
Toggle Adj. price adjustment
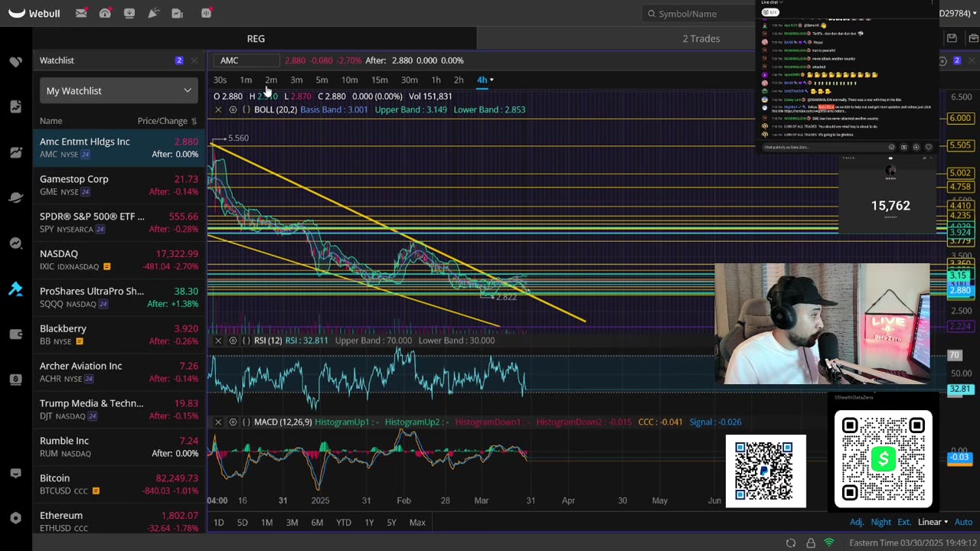pyautogui.click(x=857, y=522)
